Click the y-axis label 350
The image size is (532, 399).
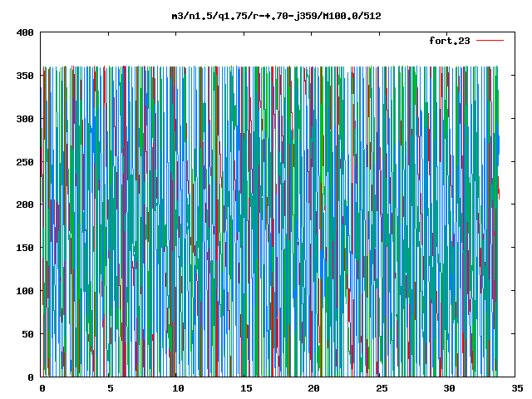click(x=25, y=76)
